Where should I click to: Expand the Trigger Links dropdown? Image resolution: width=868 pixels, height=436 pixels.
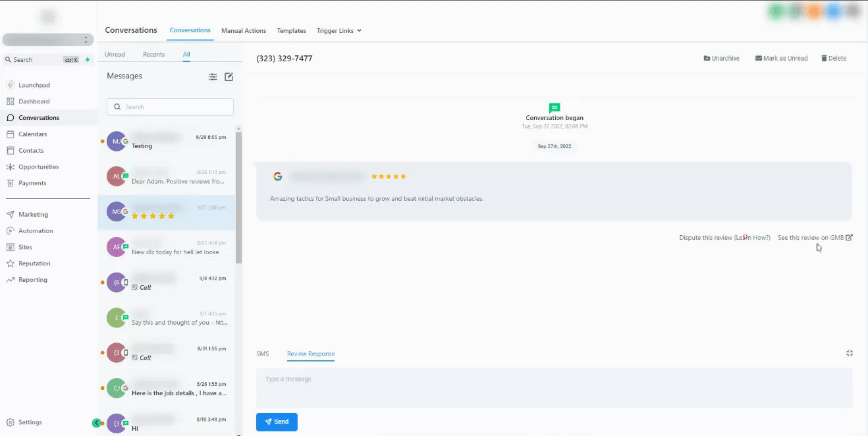[x=339, y=31]
